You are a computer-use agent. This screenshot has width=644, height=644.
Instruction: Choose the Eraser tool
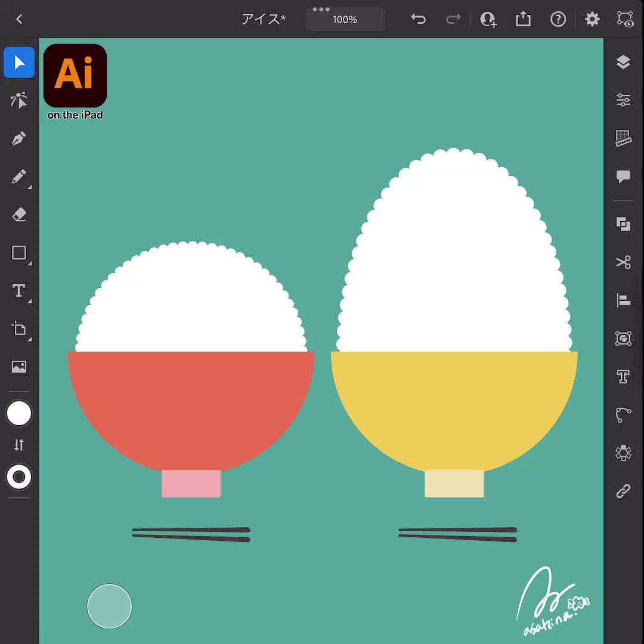pos(19,215)
